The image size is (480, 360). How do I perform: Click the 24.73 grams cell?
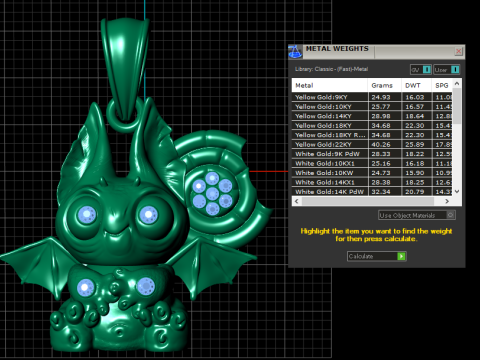[x=384, y=173]
